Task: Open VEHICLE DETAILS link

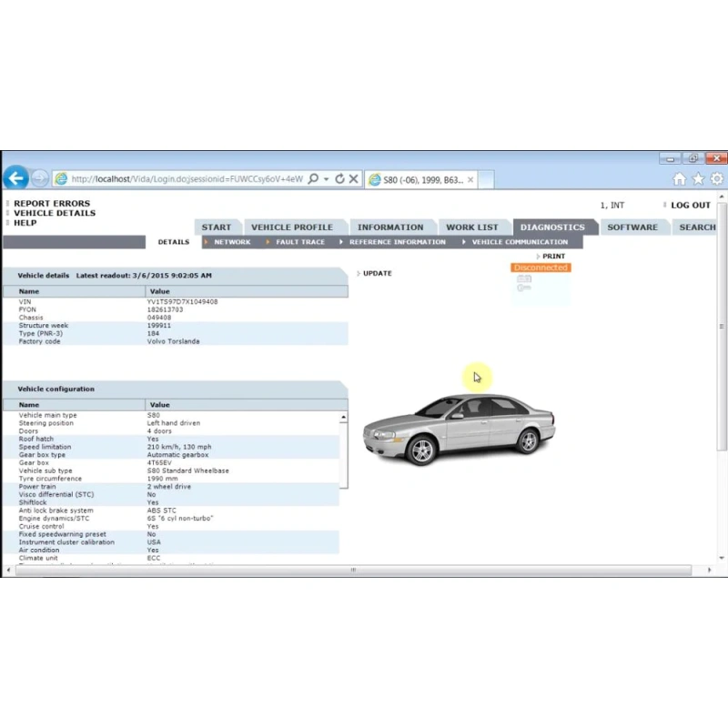Action: click(55, 213)
